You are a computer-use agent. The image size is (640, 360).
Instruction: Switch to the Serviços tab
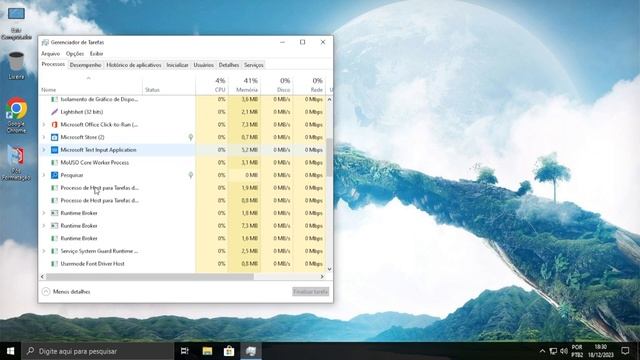click(253, 65)
